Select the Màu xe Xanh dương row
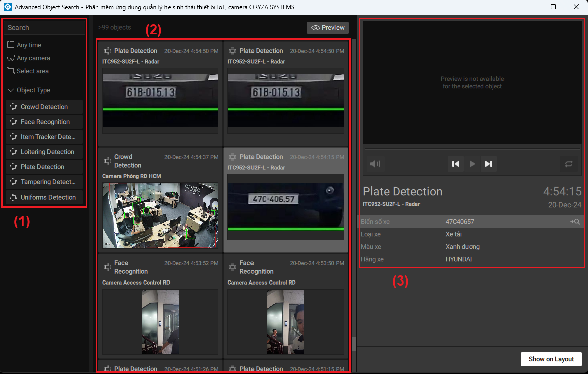 [471, 247]
